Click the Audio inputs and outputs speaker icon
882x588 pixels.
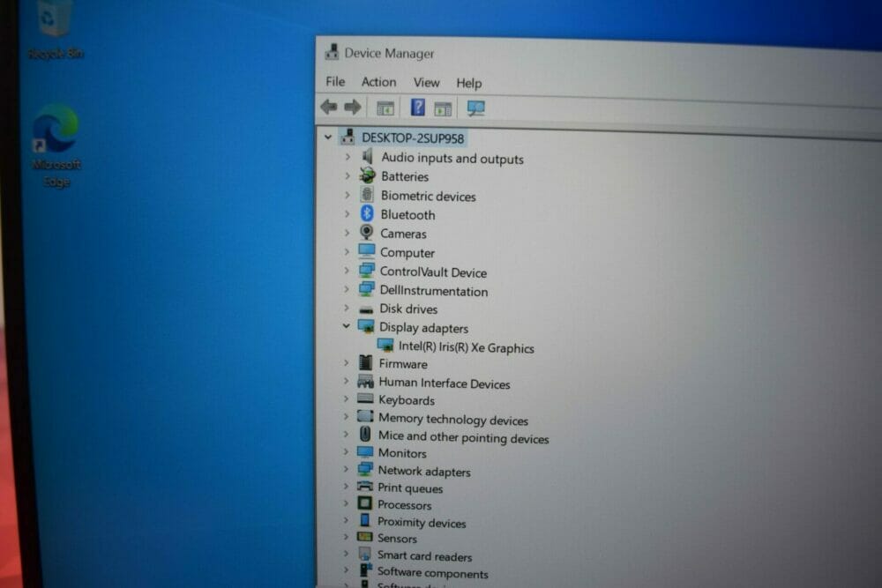click(367, 156)
